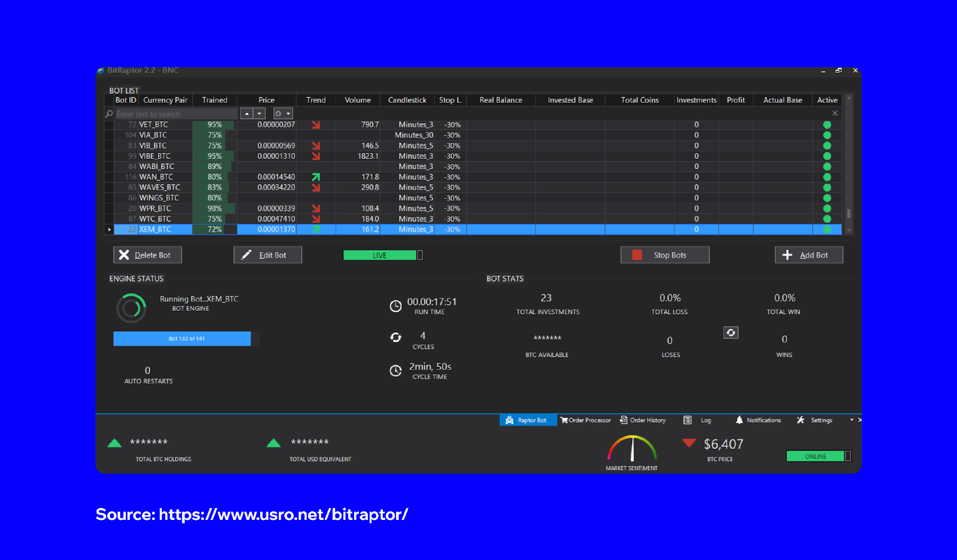
Task: Click the Add Bot button
Action: [809, 255]
